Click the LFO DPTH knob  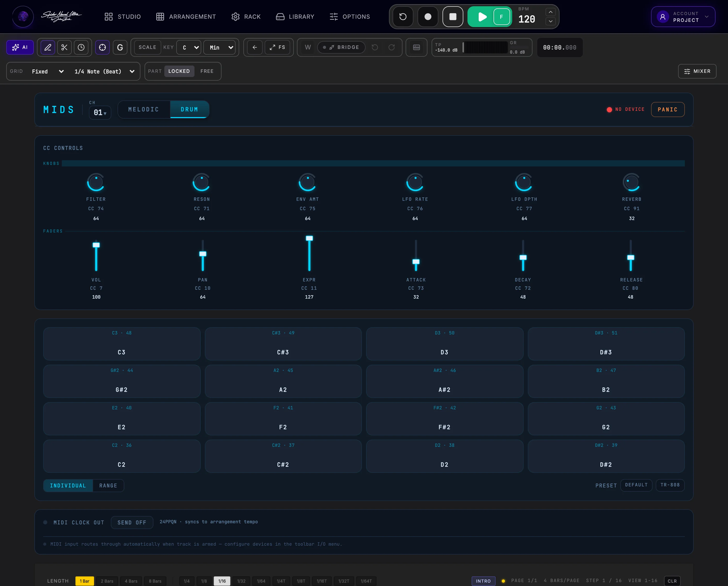coord(524,183)
